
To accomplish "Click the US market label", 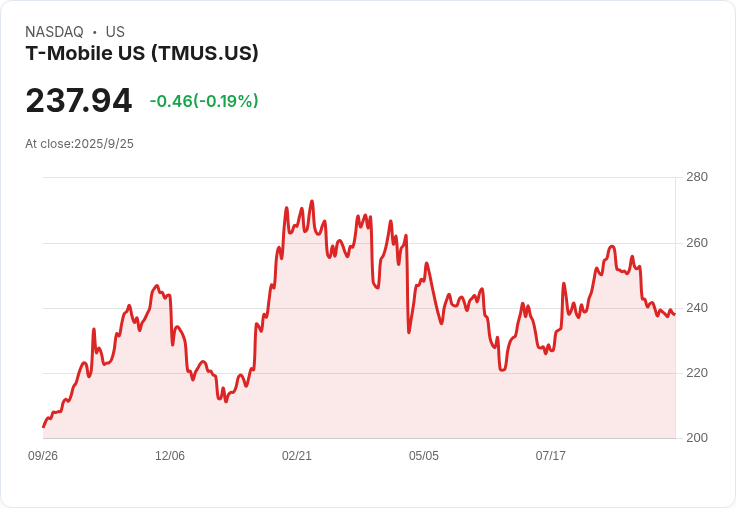I will coord(115,32).
